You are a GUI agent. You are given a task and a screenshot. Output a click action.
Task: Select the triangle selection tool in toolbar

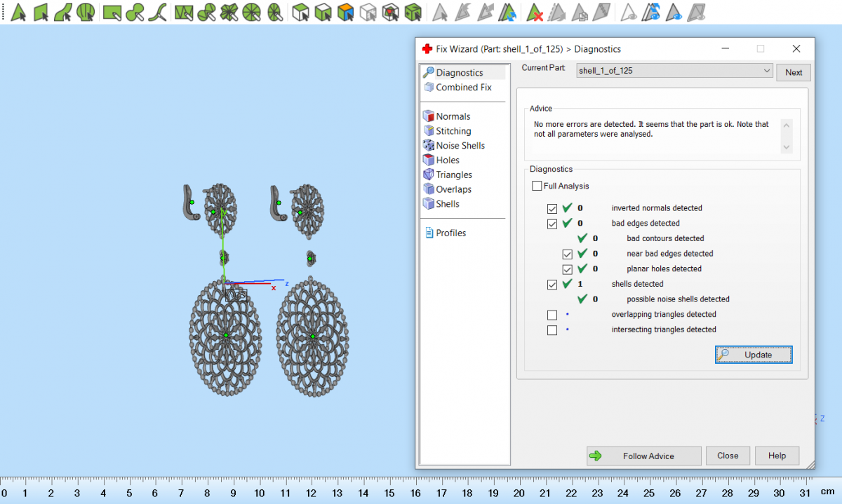[18, 12]
